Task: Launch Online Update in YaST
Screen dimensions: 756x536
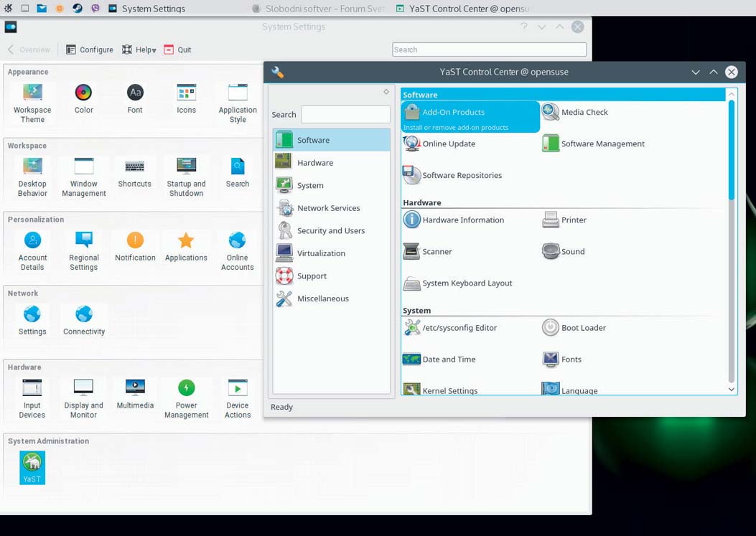Action: (x=439, y=144)
